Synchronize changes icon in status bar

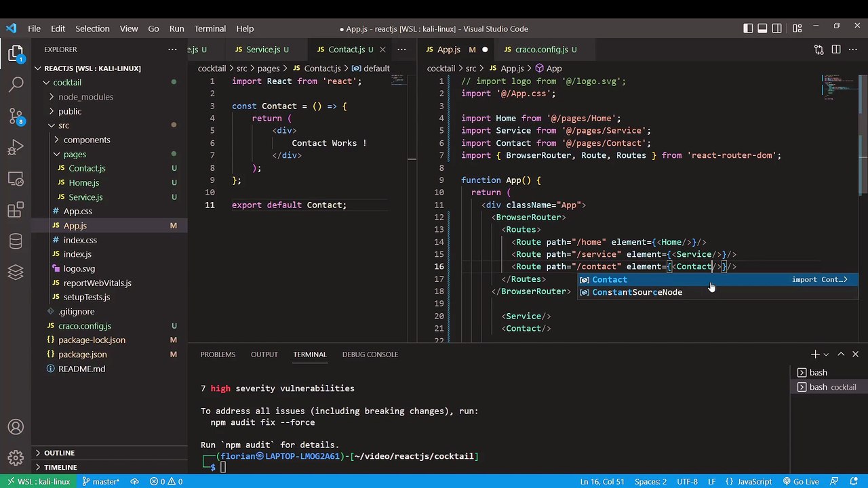(x=134, y=481)
